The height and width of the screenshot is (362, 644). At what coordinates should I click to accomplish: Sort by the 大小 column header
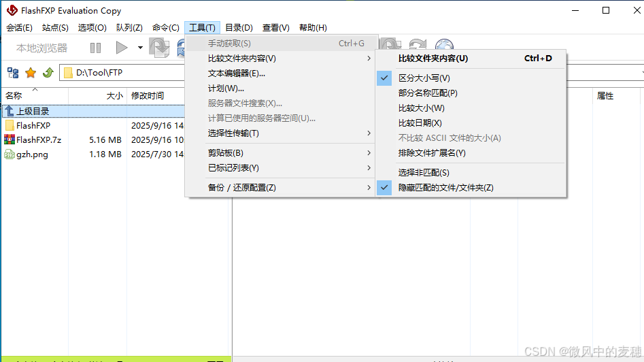98,96
